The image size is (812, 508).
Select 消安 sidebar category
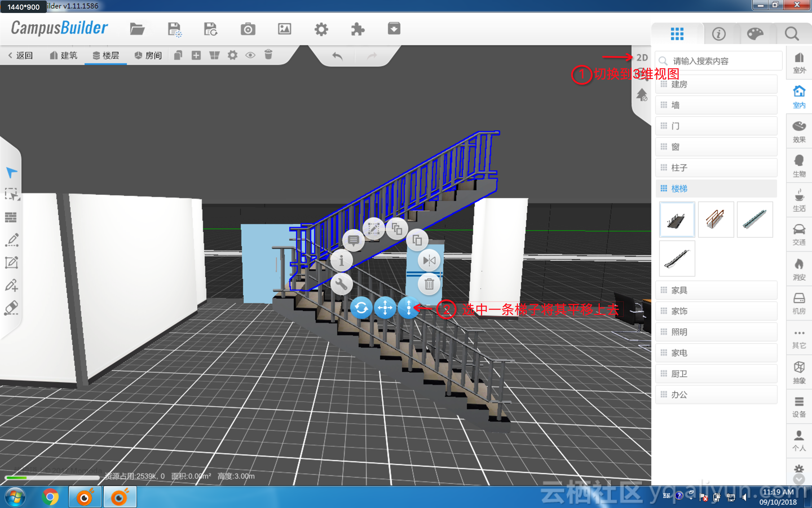pos(799,270)
